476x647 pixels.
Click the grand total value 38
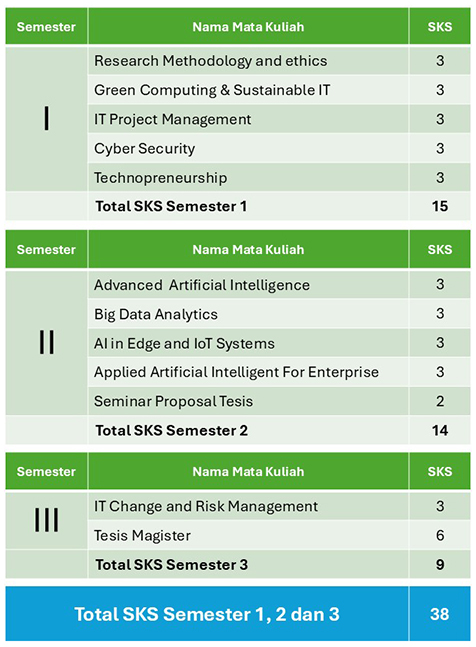pyautogui.click(x=440, y=614)
